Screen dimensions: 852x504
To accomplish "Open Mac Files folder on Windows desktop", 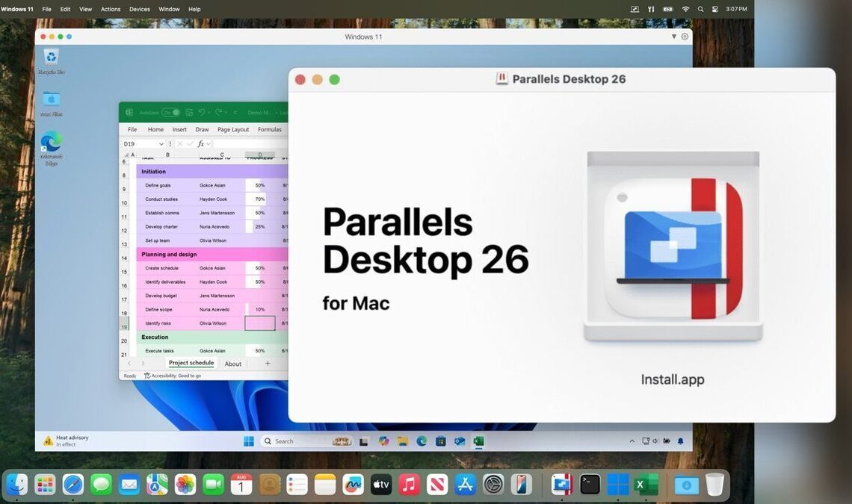I will coord(51,104).
